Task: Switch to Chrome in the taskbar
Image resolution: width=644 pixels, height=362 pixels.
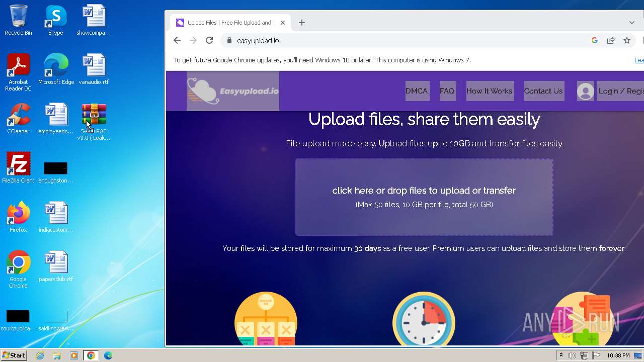Action: click(91, 355)
